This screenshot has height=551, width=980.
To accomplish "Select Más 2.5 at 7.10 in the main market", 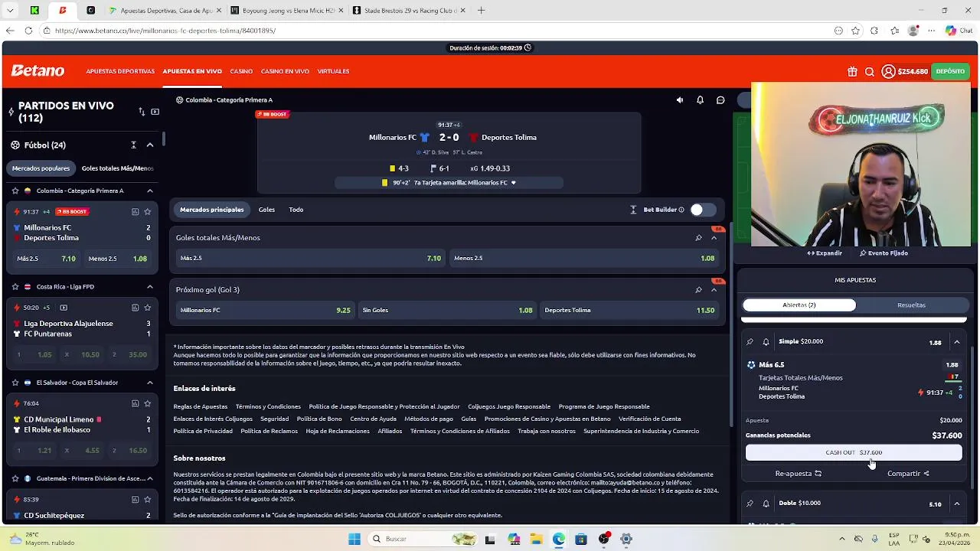I will tap(310, 259).
